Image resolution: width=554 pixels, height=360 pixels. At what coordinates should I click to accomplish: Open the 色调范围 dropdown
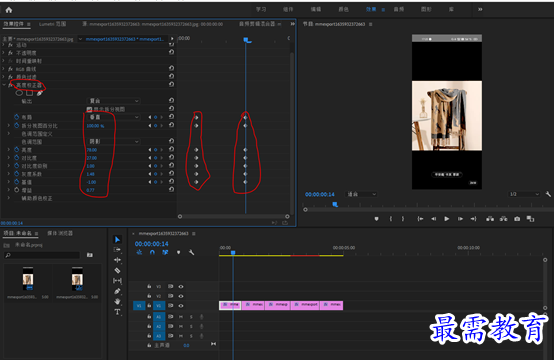(113, 141)
